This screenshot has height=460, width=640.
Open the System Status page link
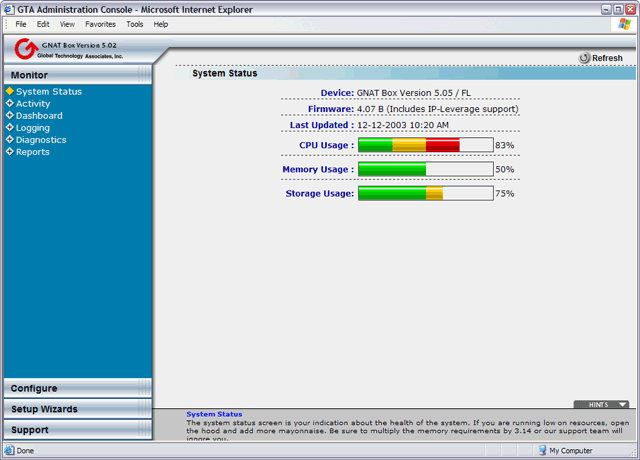point(49,91)
